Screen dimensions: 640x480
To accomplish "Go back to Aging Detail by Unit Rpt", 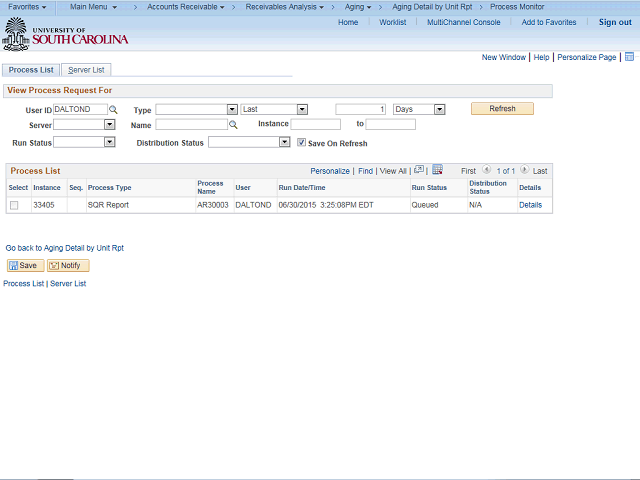I will pos(64,248).
